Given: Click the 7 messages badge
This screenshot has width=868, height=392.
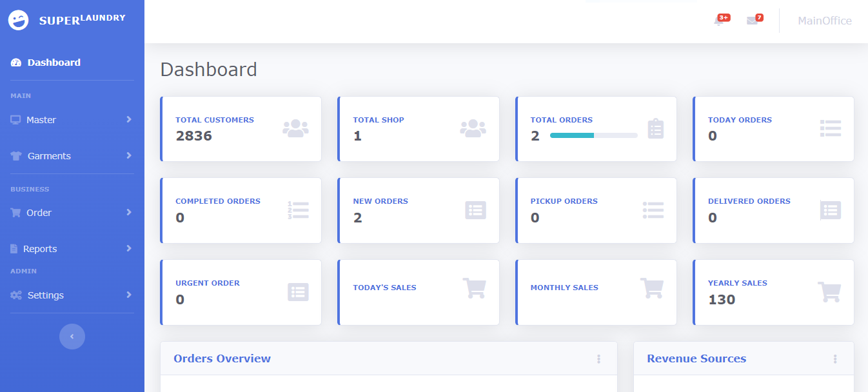Looking at the screenshot, I should (x=759, y=17).
